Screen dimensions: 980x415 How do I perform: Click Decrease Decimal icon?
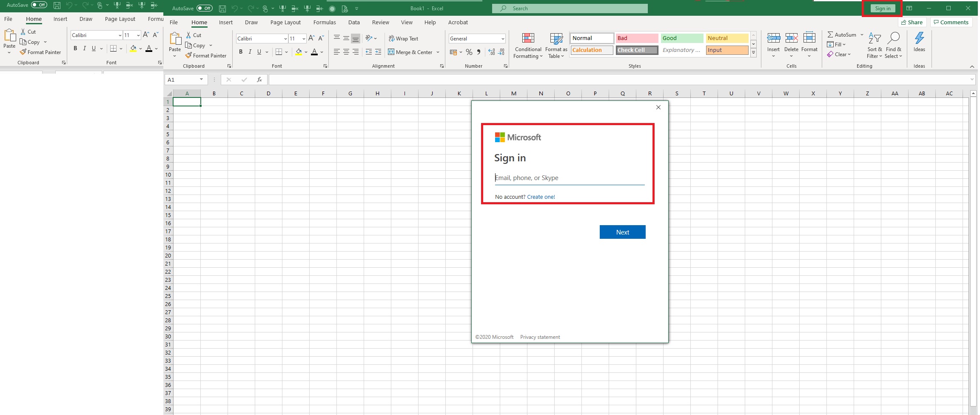click(501, 52)
